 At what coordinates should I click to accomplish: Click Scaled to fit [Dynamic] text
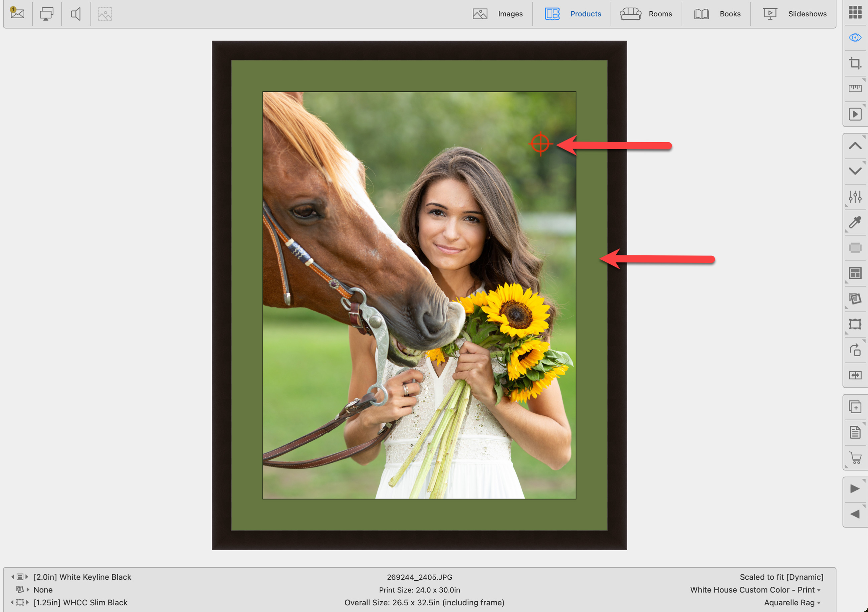coord(781,577)
